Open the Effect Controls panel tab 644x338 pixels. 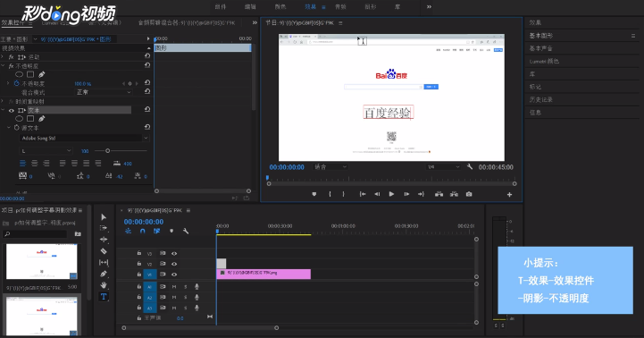(x=13, y=22)
